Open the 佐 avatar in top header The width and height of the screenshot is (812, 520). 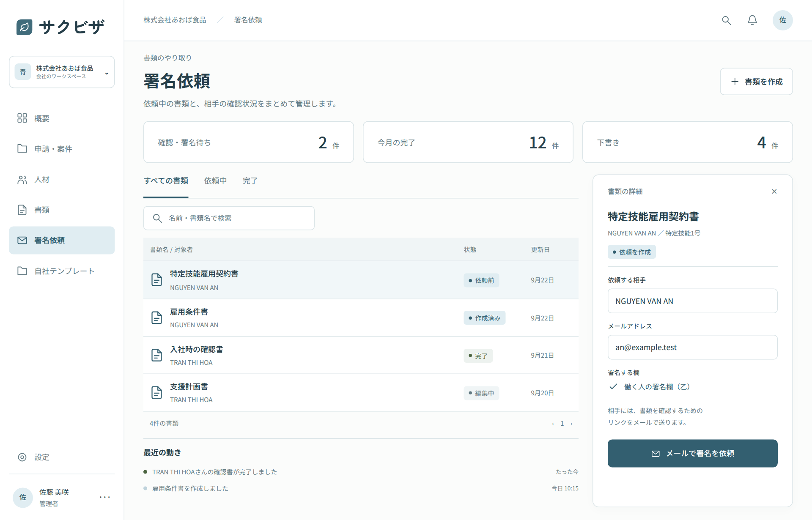[782, 20]
